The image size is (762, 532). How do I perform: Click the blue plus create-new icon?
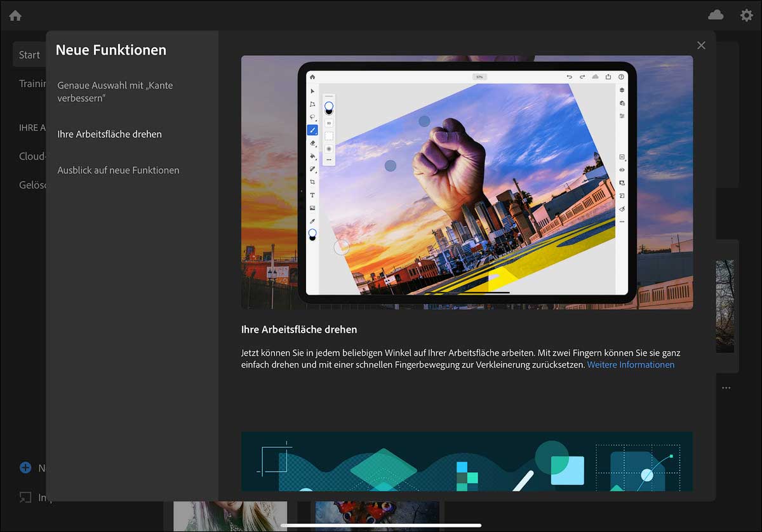pos(25,468)
